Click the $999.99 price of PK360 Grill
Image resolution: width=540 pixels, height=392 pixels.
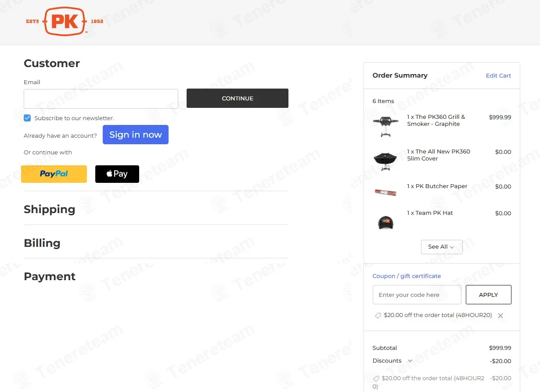tap(500, 117)
